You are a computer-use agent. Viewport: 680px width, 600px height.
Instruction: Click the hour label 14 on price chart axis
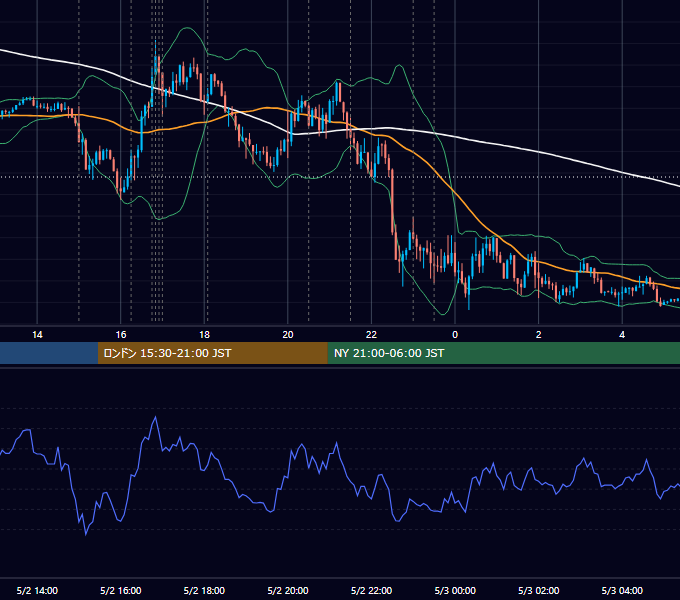[x=37, y=335]
